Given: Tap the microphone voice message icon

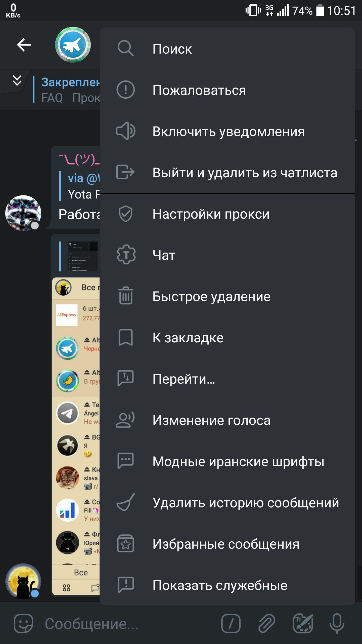Looking at the screenshot, I should tap(337, 623).
